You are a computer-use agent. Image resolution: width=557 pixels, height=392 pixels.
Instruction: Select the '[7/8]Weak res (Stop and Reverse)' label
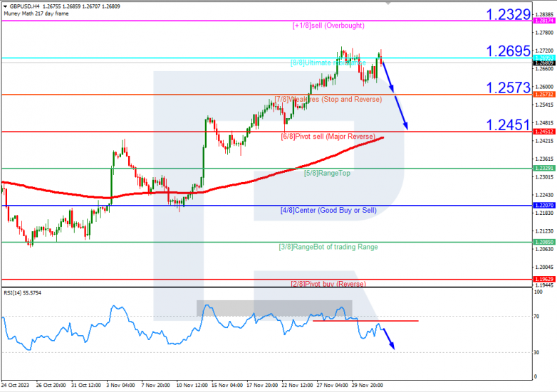pos(328,100)
